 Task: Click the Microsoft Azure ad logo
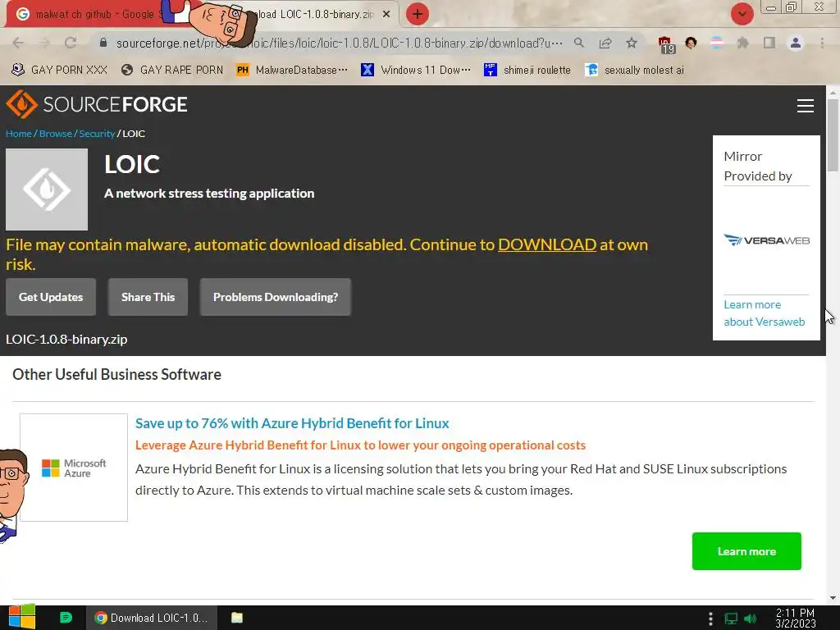(74, 467)
